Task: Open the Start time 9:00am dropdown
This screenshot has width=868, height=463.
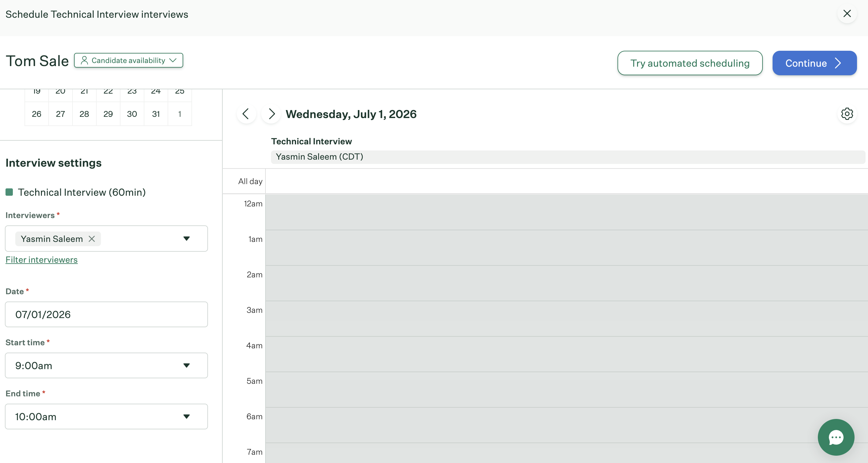Action: [106, 366]
